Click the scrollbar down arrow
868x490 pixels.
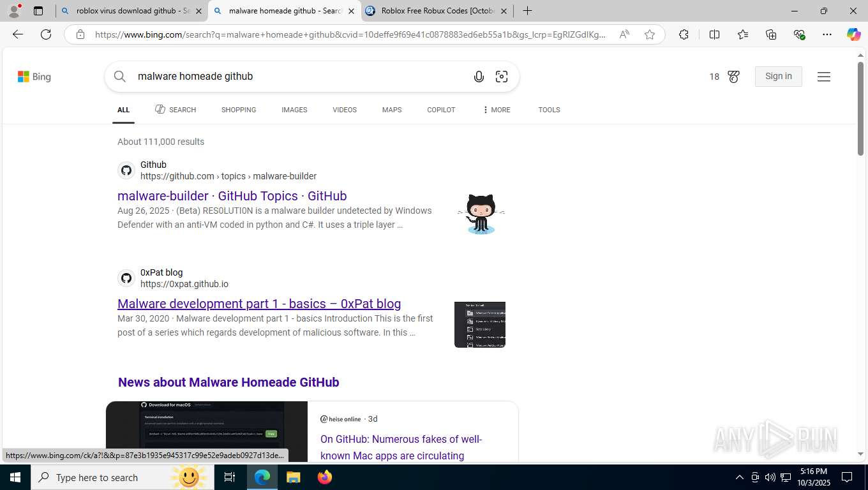(860, 454)
